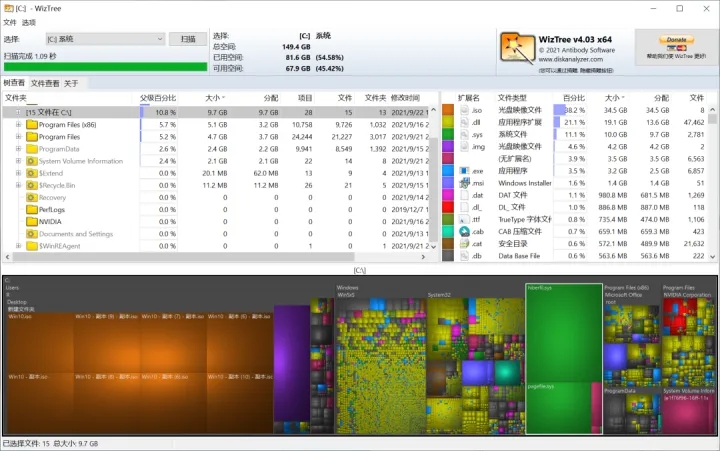Viewport: 720px width, 451px height.
Task: Click the .cab archive file icon
Action: click(464, 231)
